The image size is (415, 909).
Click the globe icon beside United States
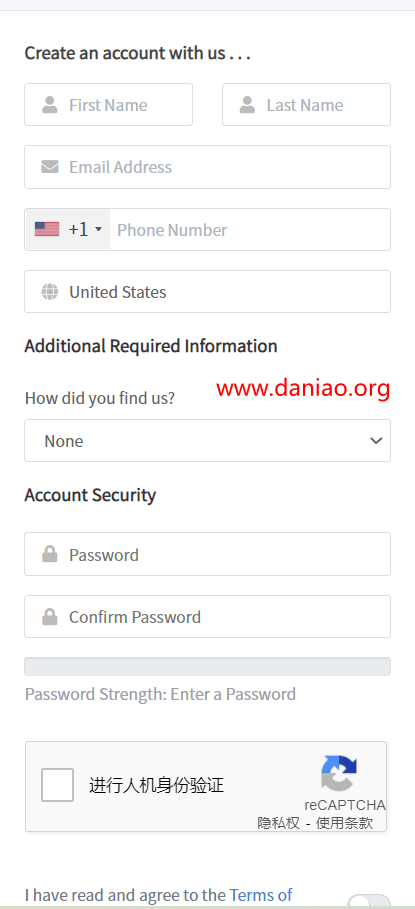coord(50,292)
